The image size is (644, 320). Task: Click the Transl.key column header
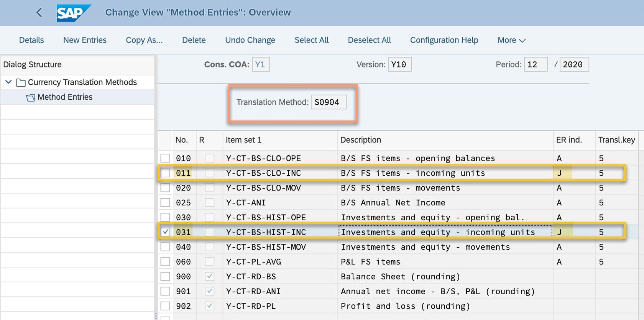pyautogui.click(x=616, y=140)
